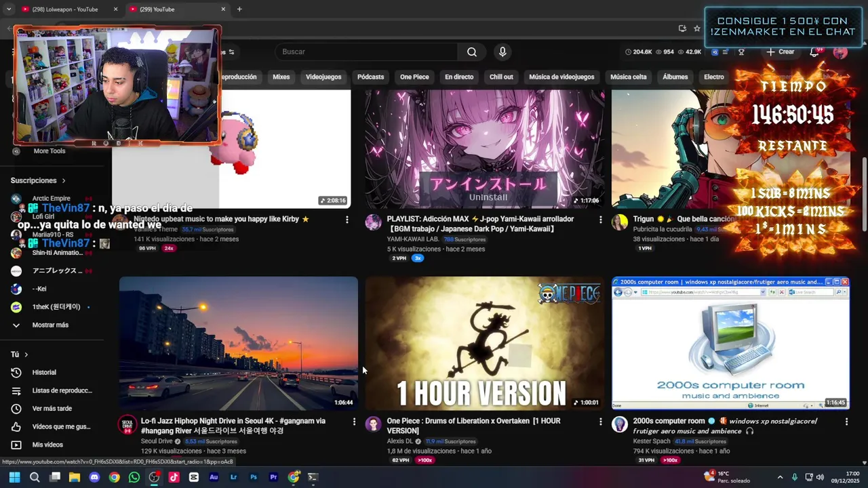The image size is (868, 488).
Task: Open Seoul Drive channel avatar
Action: (x=127, y=424)
